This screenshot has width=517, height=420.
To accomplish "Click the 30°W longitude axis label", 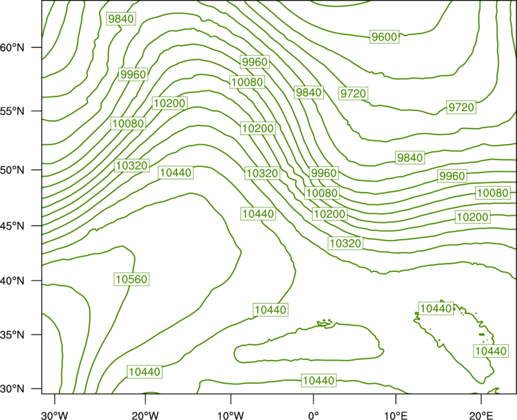I will (x=55, y=415).
